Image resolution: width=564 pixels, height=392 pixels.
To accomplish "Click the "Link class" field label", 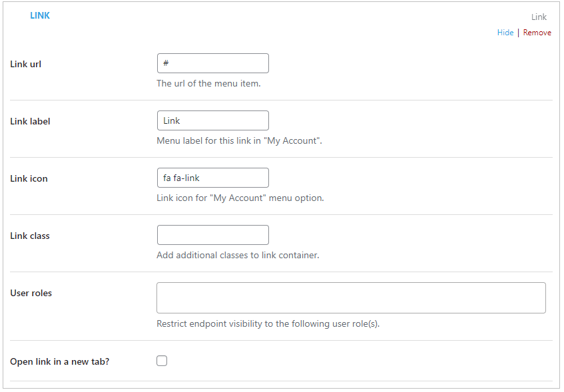I will click(x=30, y=236).
